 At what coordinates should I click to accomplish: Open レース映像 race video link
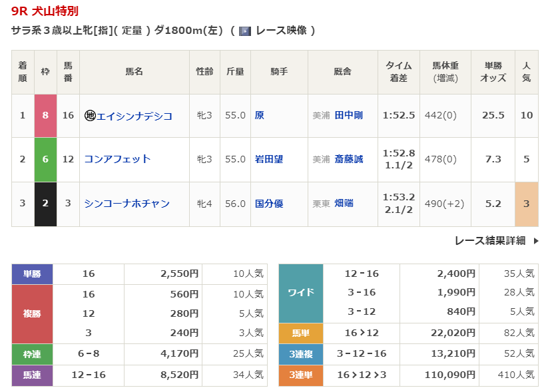[280, 31]
